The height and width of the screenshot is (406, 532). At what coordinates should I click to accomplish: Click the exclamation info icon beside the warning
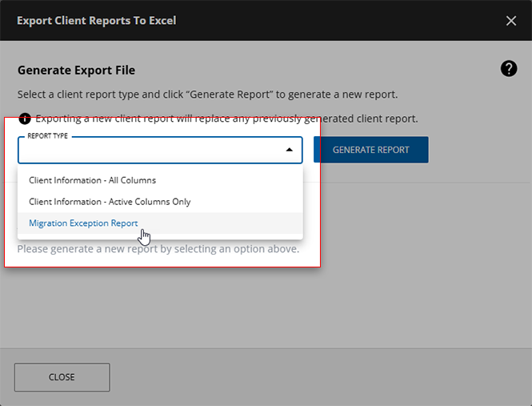point(25,119)
